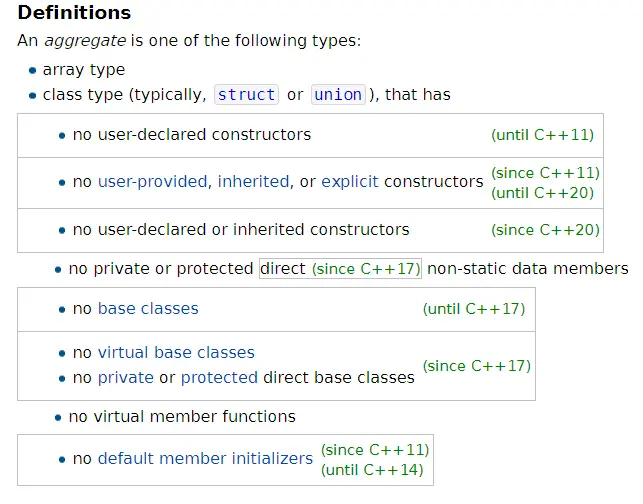Click protected link before direct base classes
This screenshot has height=504, width=643.
coord(219,377)
